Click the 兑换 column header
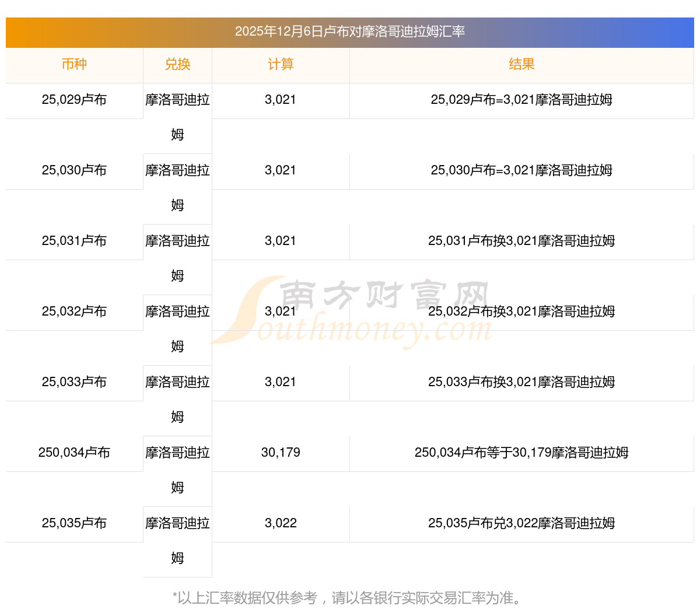Viewport: 700px width, 616px height. pos(177,64)
